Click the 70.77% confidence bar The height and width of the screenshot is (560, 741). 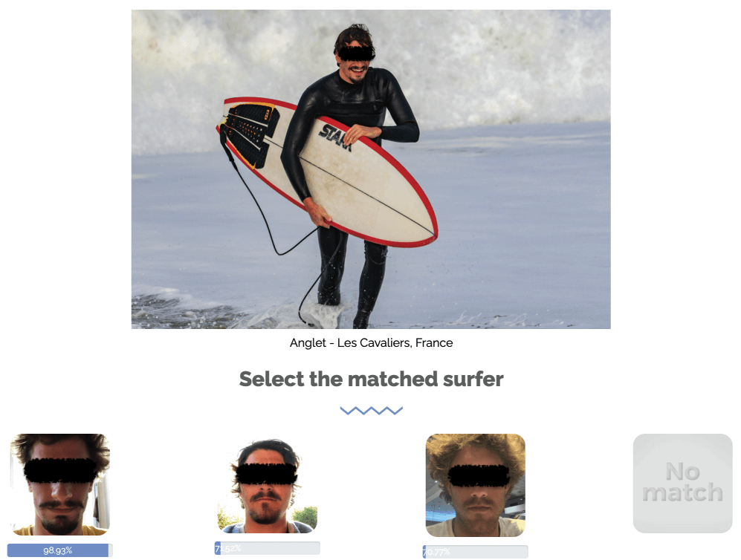click(476, 552)
